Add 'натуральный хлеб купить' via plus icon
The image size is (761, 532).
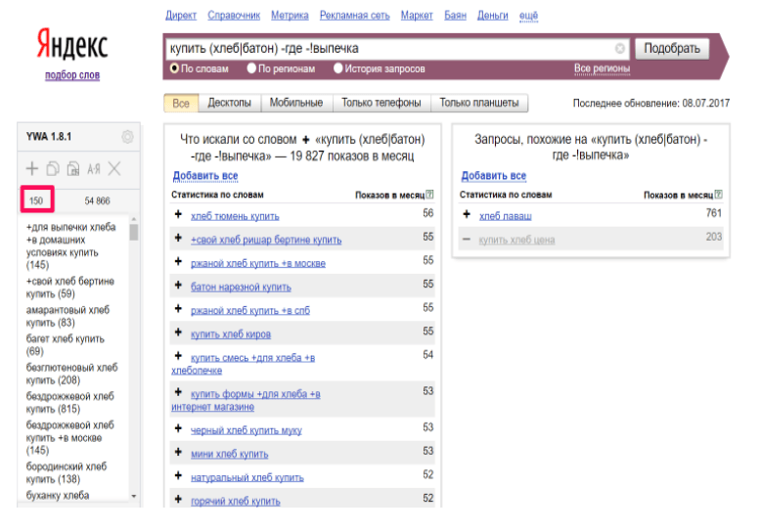[178, 475]
